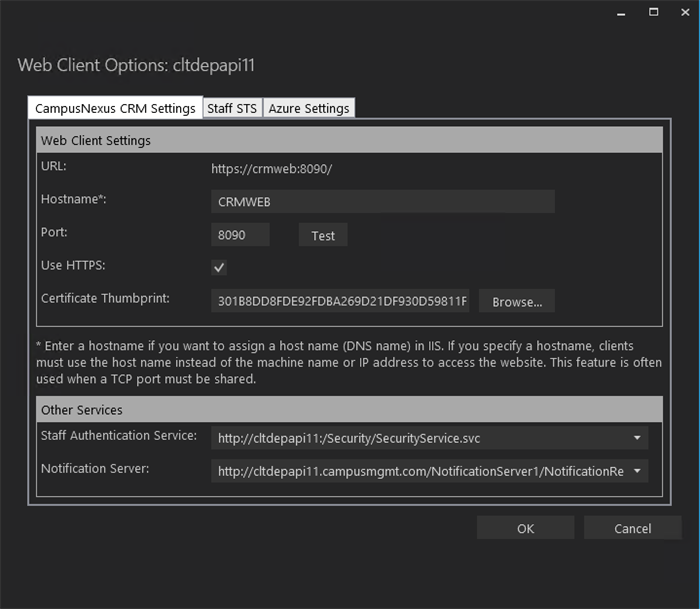Click the Port field showing 8090
The image size is (700, 609).
240,235
